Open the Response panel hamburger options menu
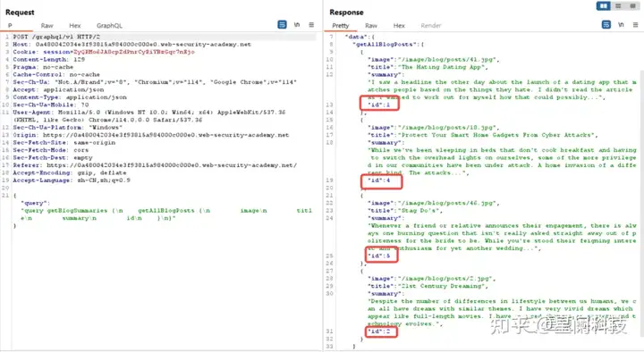The height and width of the screenshot is (352, 644). click(x=635, y=25)
